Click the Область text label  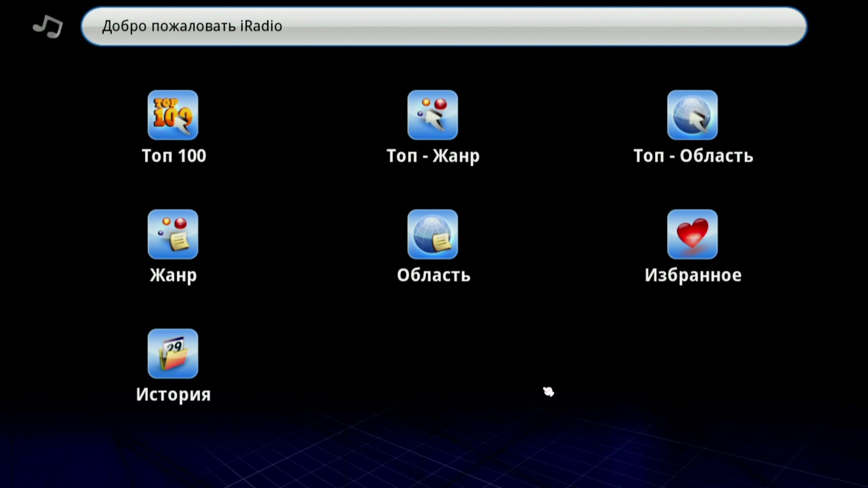[x=433, y=275]
